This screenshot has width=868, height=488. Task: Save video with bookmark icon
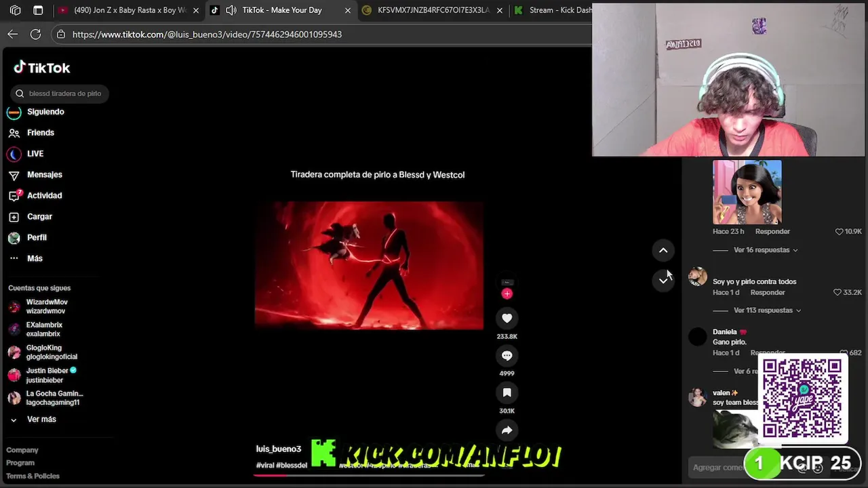[507, 392]
